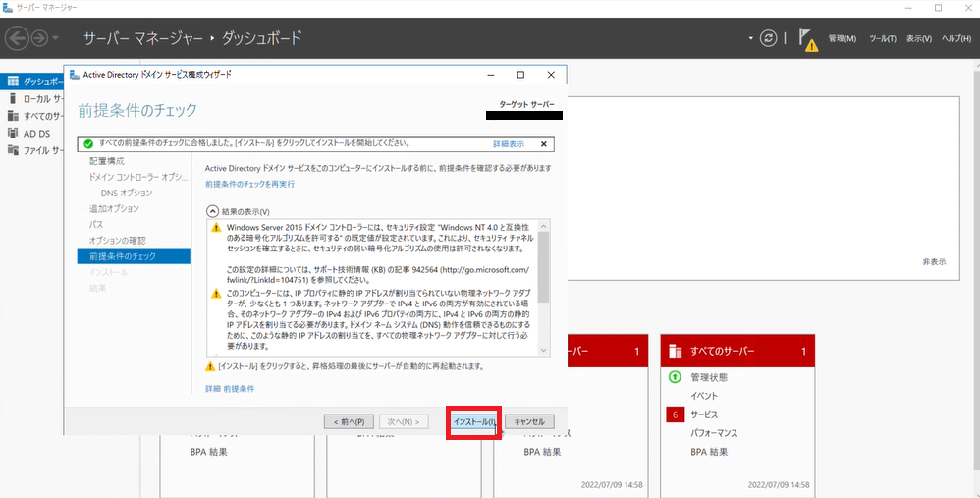Viewport: 980px width, 498px height.
Task: Open 詳細表示 link in notification bar
Action: tap(509, 144)
